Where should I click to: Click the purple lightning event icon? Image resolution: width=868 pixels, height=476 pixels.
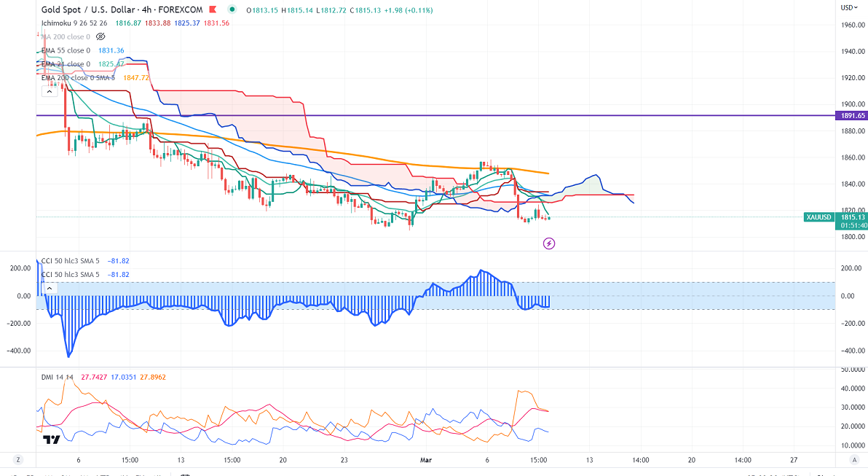point(550,243)
